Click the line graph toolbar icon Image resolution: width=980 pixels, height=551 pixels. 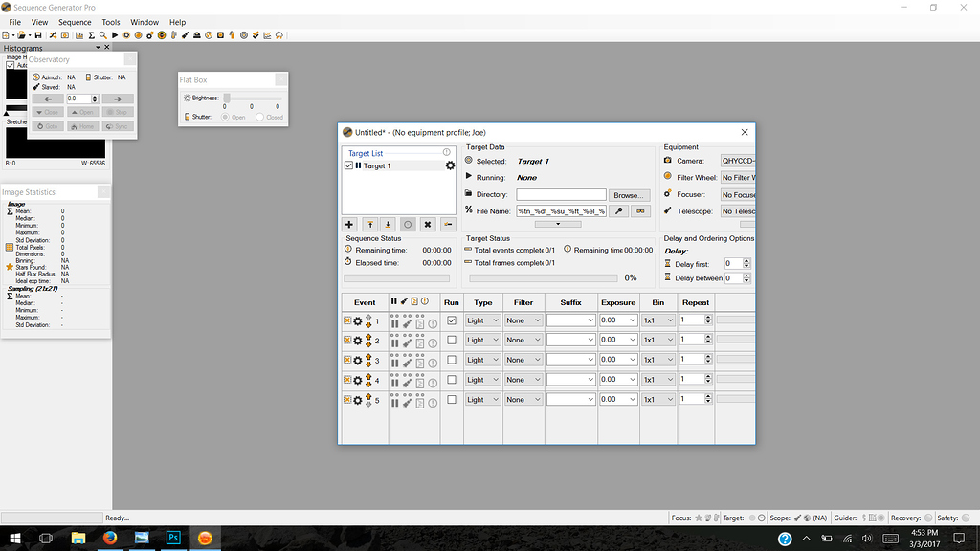[268, 35]
